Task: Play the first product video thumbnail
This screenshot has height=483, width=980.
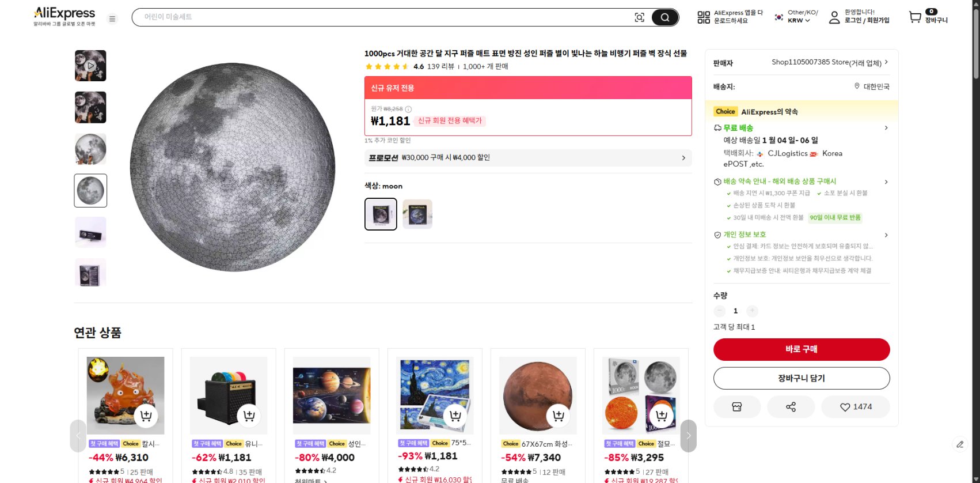Action: pos(90,66)
